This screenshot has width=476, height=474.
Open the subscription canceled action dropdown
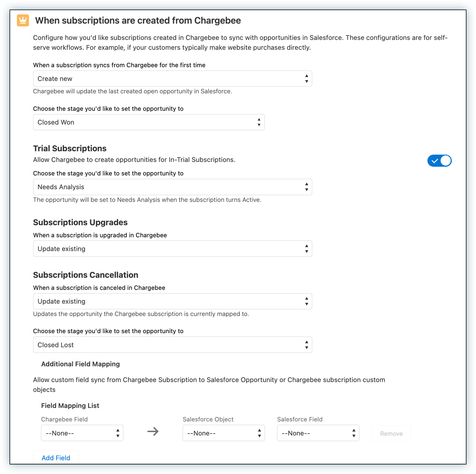172,301
